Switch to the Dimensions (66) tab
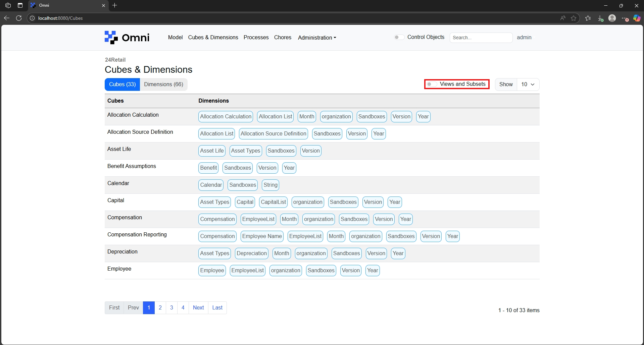644x345 pixels. [163, 84]
